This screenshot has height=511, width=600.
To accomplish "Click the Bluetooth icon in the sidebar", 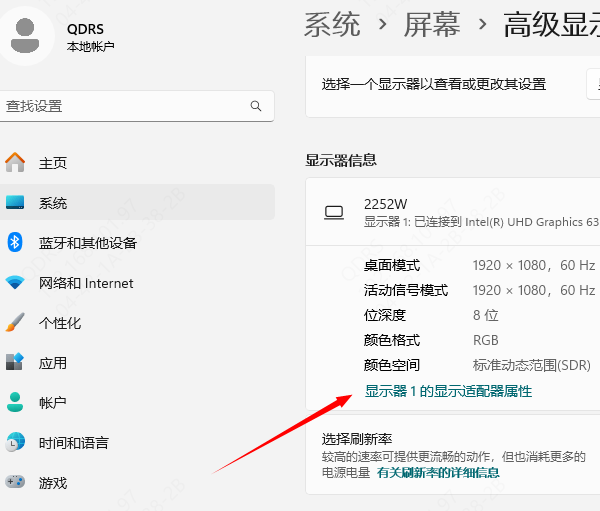I will click(15, 242).
